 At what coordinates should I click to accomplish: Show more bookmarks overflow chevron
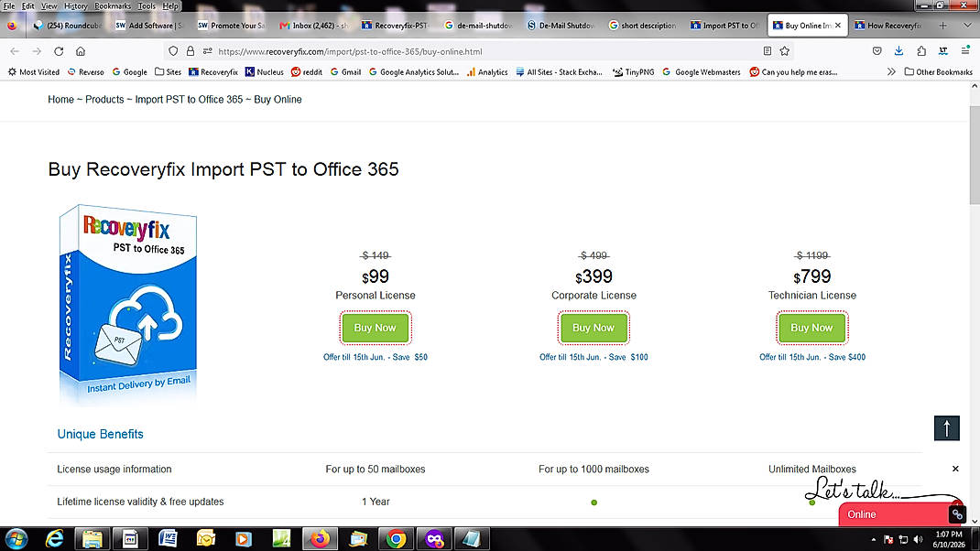point(891,71)
